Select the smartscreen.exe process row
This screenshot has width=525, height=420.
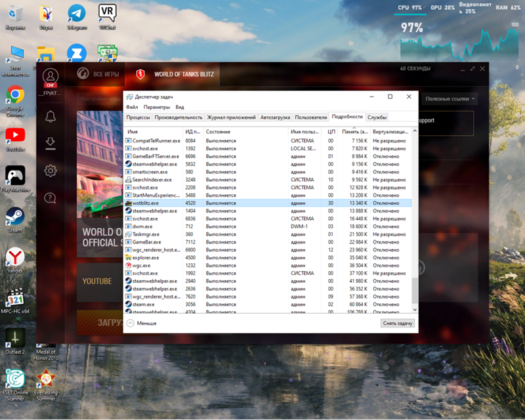(268, 172)
